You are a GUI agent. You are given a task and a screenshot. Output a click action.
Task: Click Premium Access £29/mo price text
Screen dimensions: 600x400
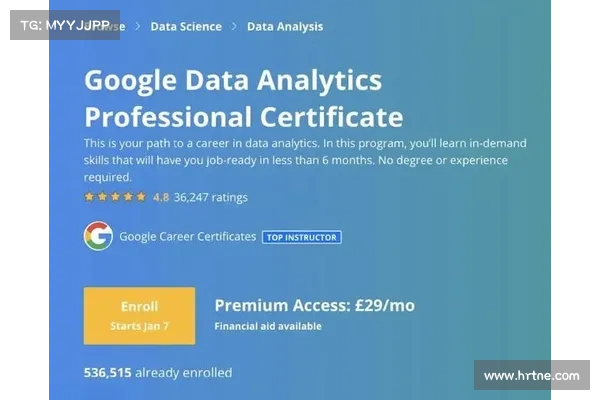click(315, 305)
